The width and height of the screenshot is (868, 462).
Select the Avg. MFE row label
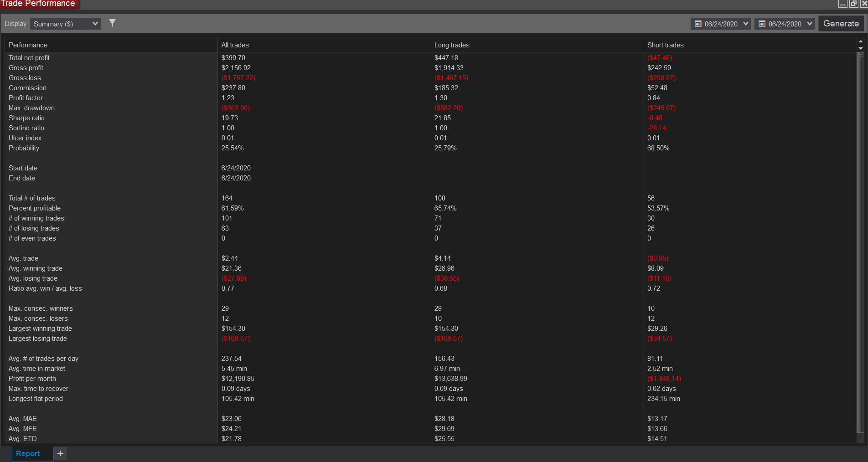23,429
